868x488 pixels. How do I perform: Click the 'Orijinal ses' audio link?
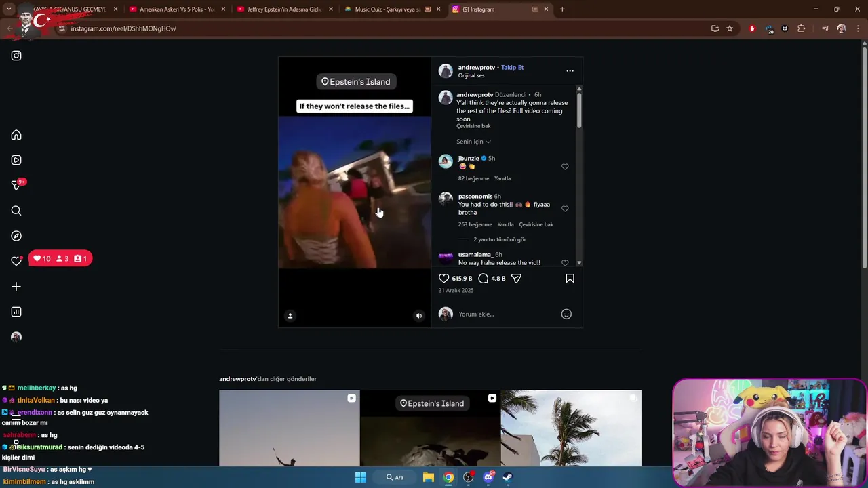click(x=471, y=76)
